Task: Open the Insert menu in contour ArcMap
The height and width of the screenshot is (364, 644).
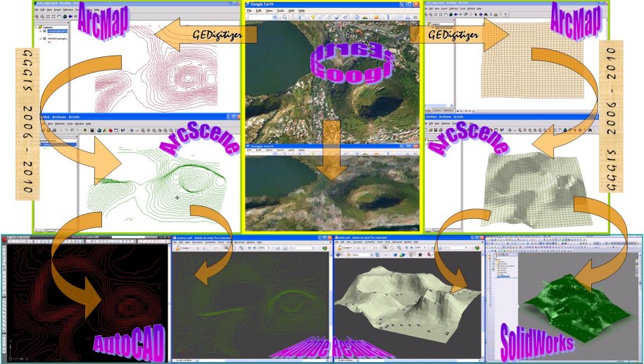Action: tap(57, 10)
